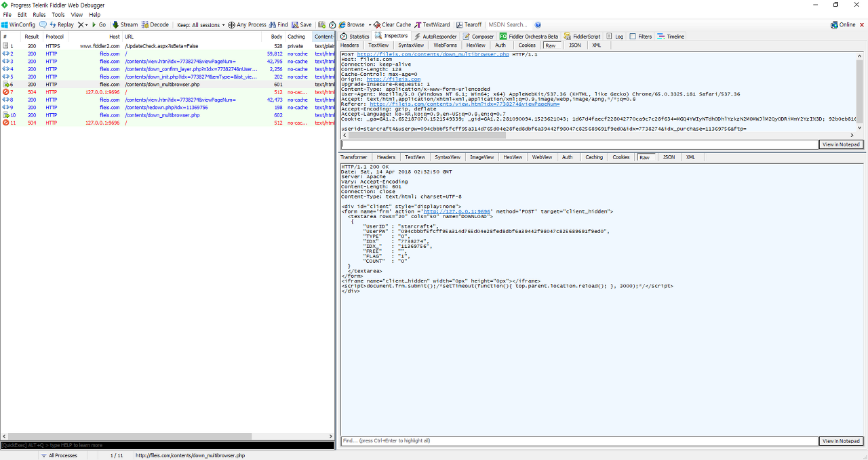Screen dimensions: 868x460
Task: Click the QuickExec command box
Action: pos(167,445)
